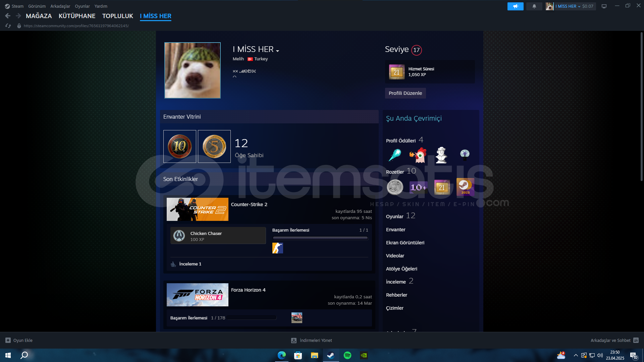
Task: Open the Profil Ödülleri heading link
Action: click(401, 141)
